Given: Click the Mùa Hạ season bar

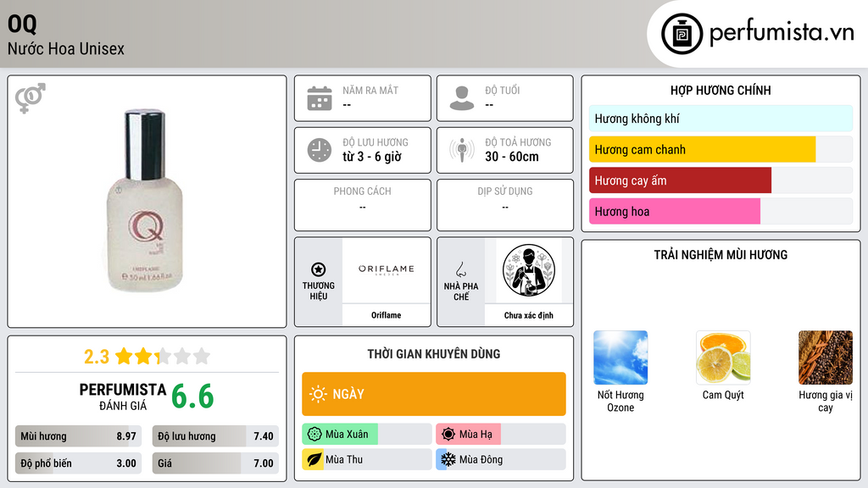Looking at the screenshot, I should pyautogui.click(x=501, y=435).
